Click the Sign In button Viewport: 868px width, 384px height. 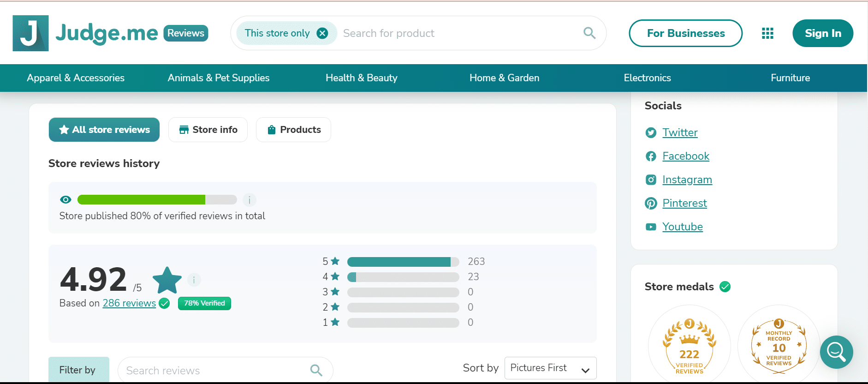coord(823,33)
